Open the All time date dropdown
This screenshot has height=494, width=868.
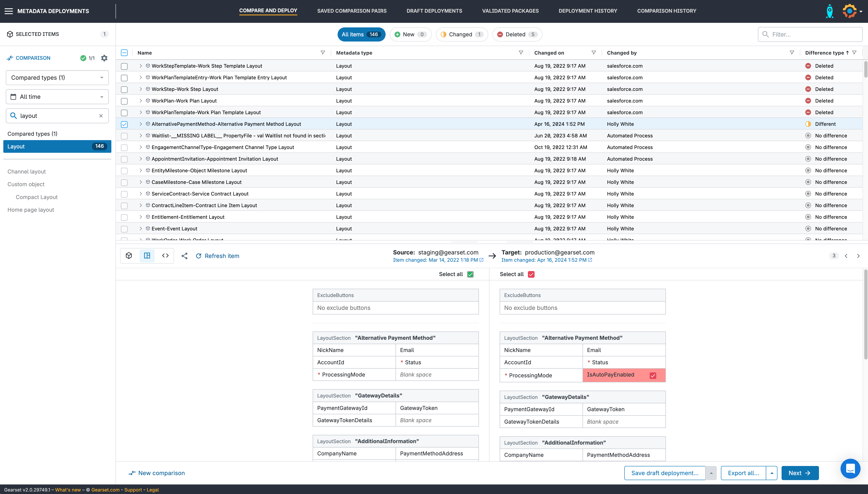tap(57, 97)
